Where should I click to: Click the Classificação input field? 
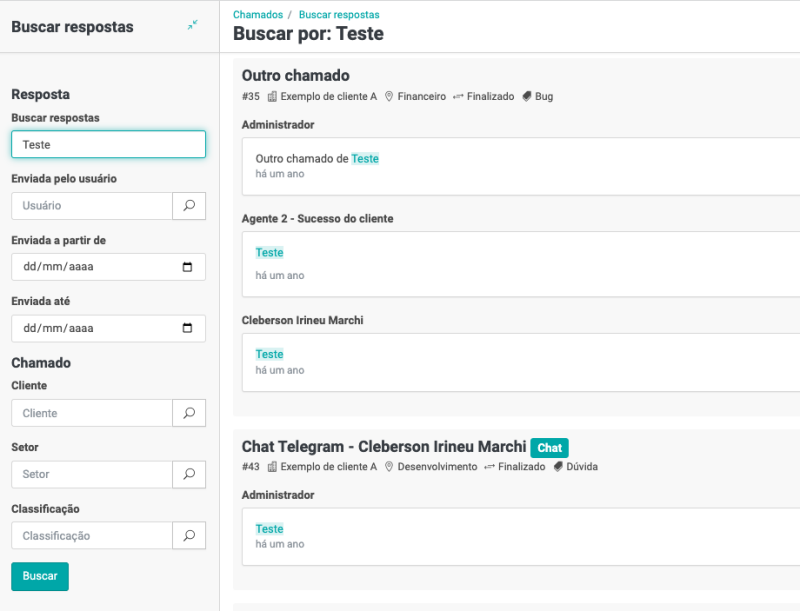(92, 536)
